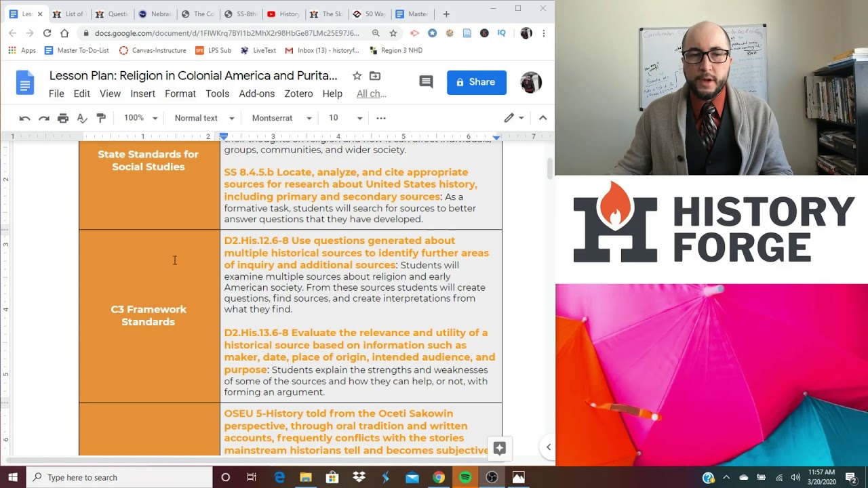Open the Tools menu
868x488 pixels.
[218, 94]
